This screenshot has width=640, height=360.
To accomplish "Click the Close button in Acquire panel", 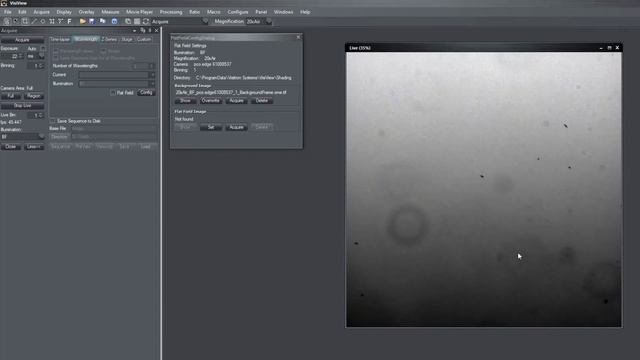I will [x=11, y=147].
